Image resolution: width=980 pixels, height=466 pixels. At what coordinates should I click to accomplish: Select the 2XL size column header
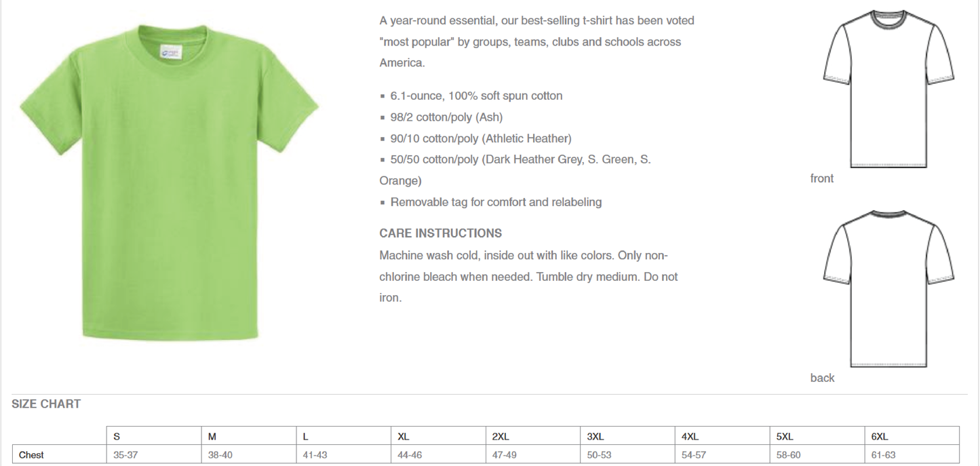(534, 436)
